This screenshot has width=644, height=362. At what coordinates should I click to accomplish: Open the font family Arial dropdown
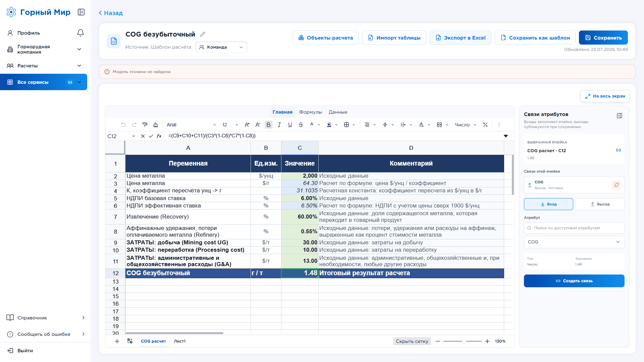coord(191,125)
